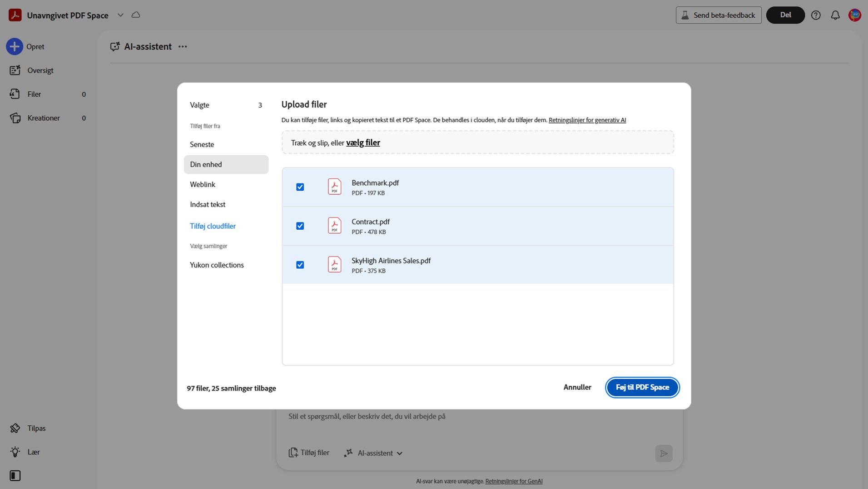Open the AI-assistent mode dropdown in prompt bar
The image size is (868, 489).
380,453
